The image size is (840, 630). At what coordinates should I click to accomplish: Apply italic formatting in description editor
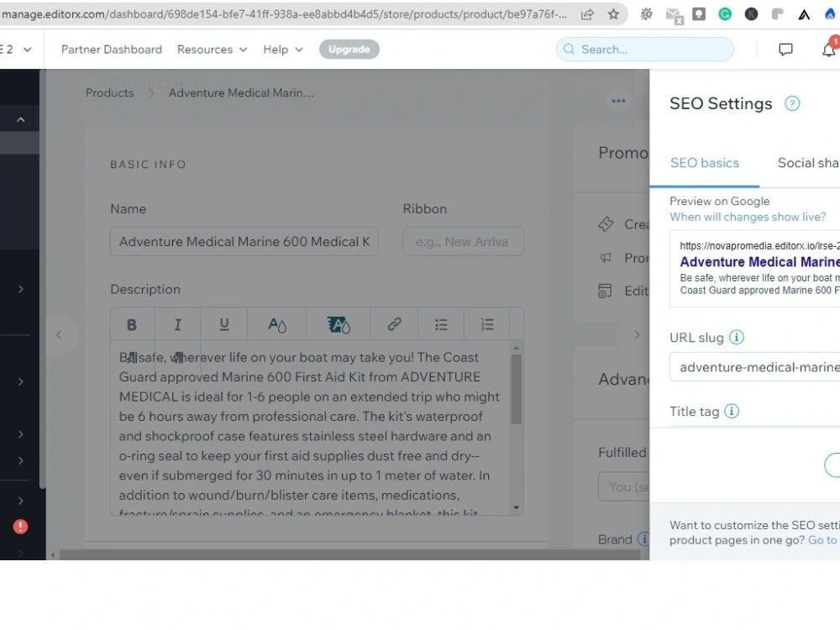tap(177, 324)
